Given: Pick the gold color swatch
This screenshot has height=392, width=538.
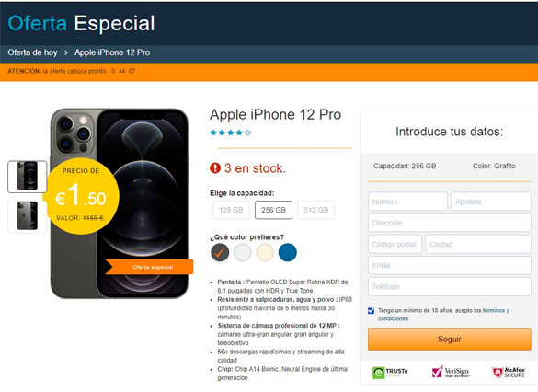Looking at the screenshot, I should 265,252.
